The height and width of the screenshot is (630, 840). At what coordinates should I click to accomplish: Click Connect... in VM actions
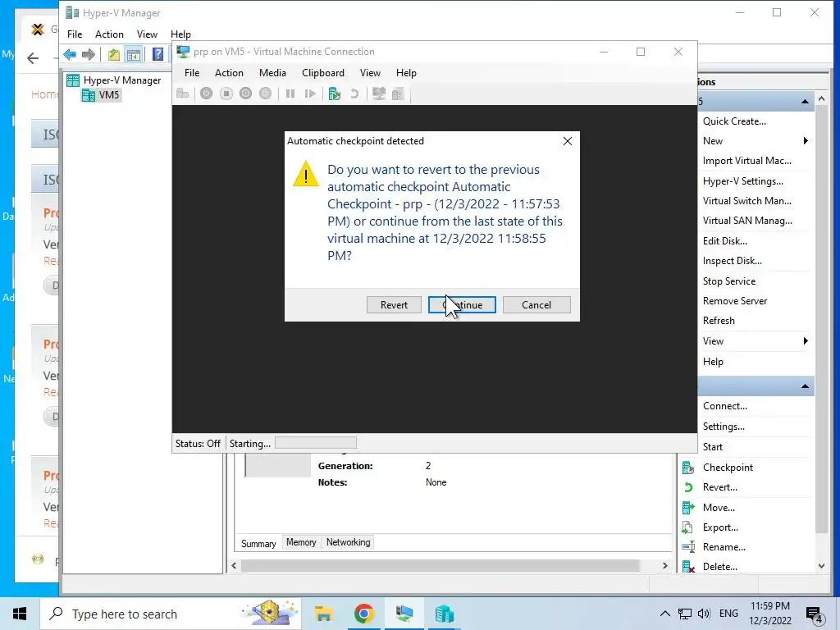pos(725,406)
